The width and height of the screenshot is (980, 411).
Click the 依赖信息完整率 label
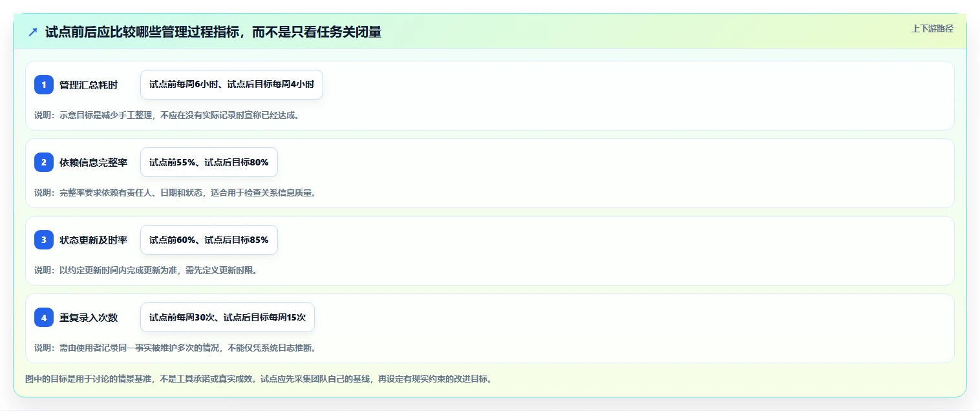93,162
